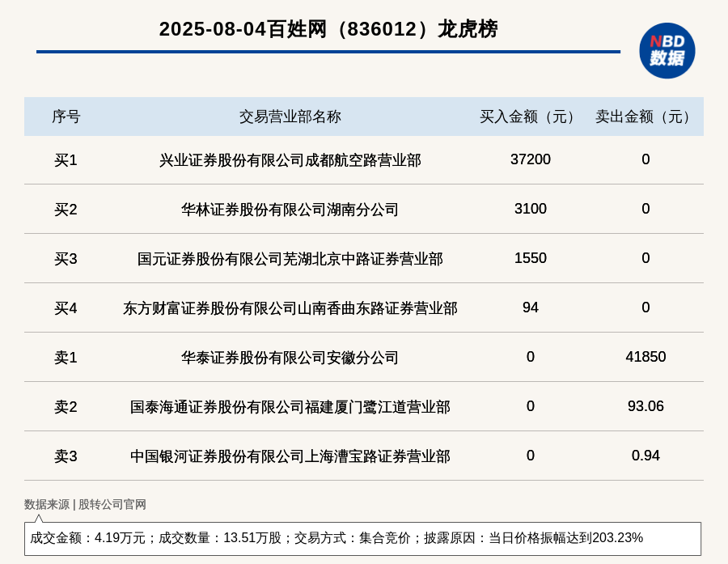Click the title 2025-08-04百姓网（836012）龙虎榜
The width and height of the screenshot is (728, 564).
coord(328,29)
